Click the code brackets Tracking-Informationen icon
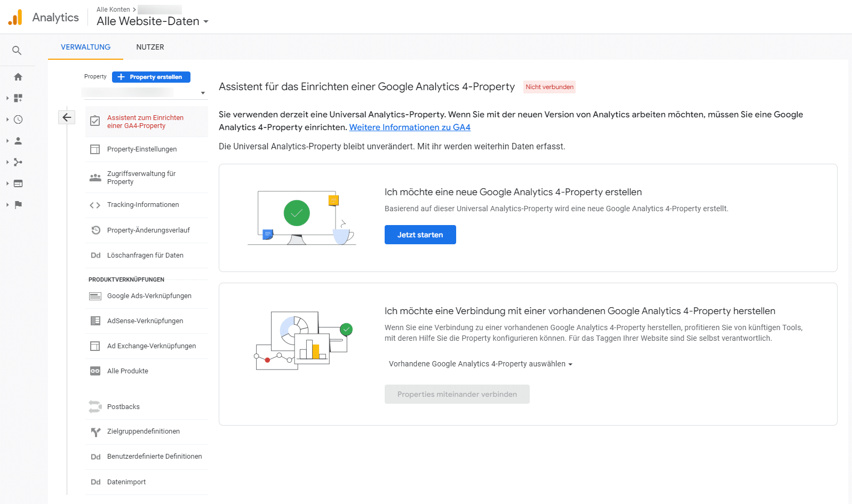The height and width of the screenshot is (504, 852). (x=95, y=205)
